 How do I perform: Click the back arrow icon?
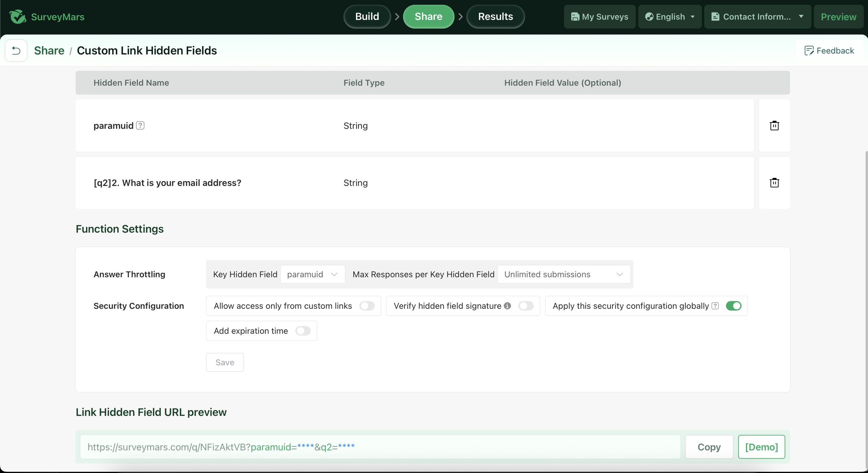pos(16,50)
